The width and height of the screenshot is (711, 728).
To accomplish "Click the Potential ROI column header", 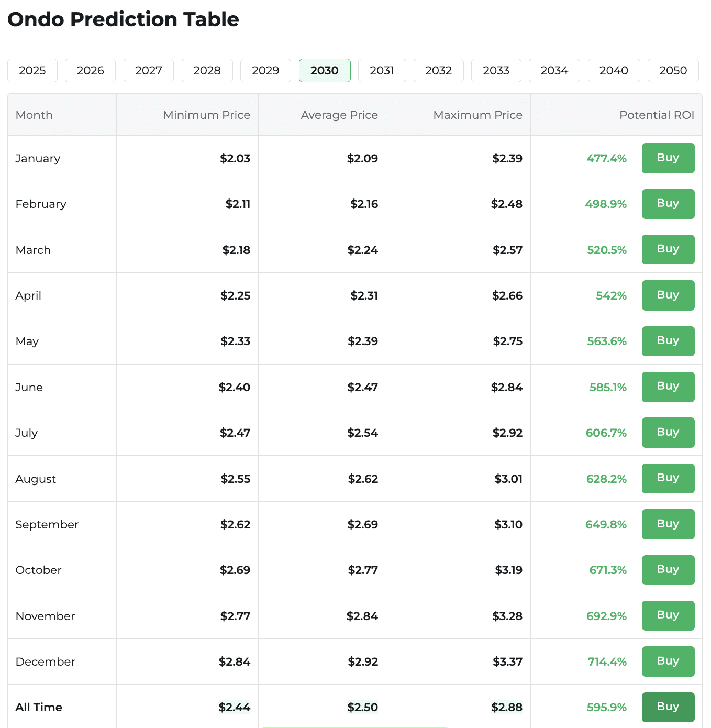I will coord(657,115).
